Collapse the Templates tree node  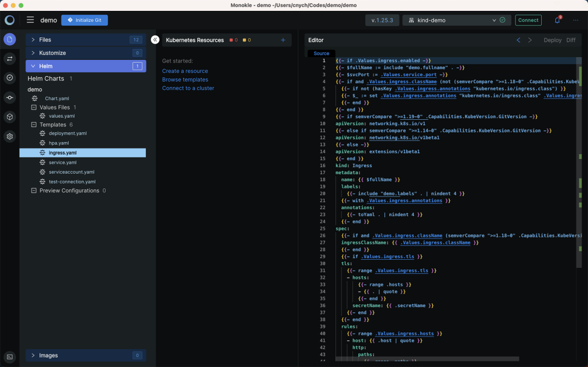pos(34,125)
